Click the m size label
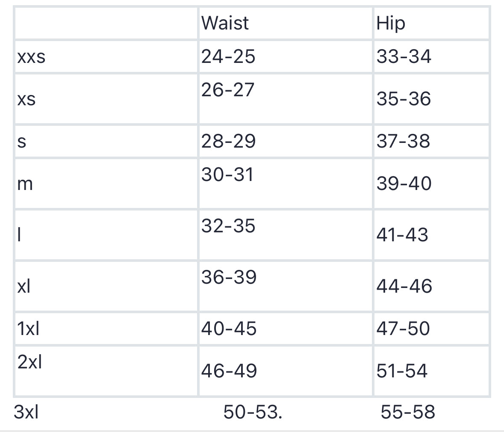 25,184
